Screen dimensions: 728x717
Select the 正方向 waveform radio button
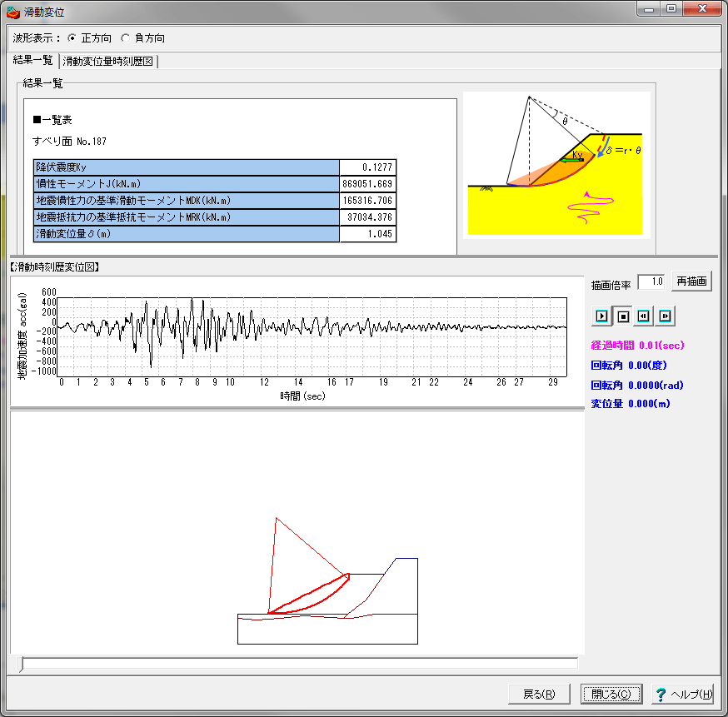(x=72, y=38)
